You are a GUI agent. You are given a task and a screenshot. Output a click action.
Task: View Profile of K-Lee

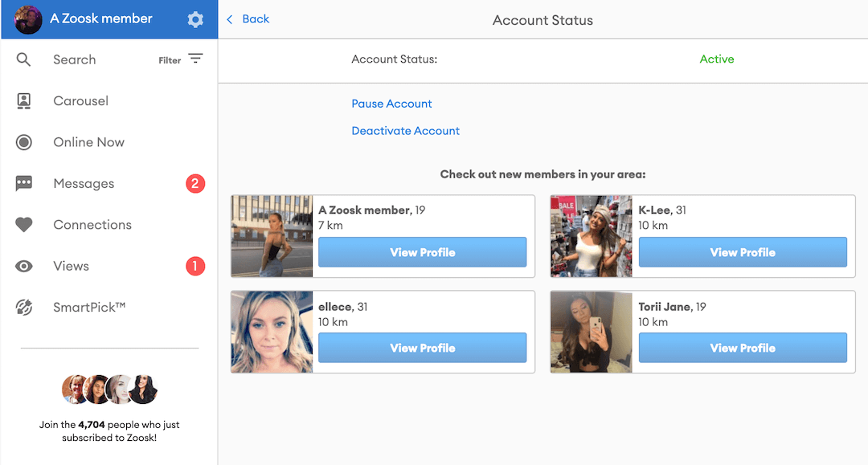tap(742, 252)
